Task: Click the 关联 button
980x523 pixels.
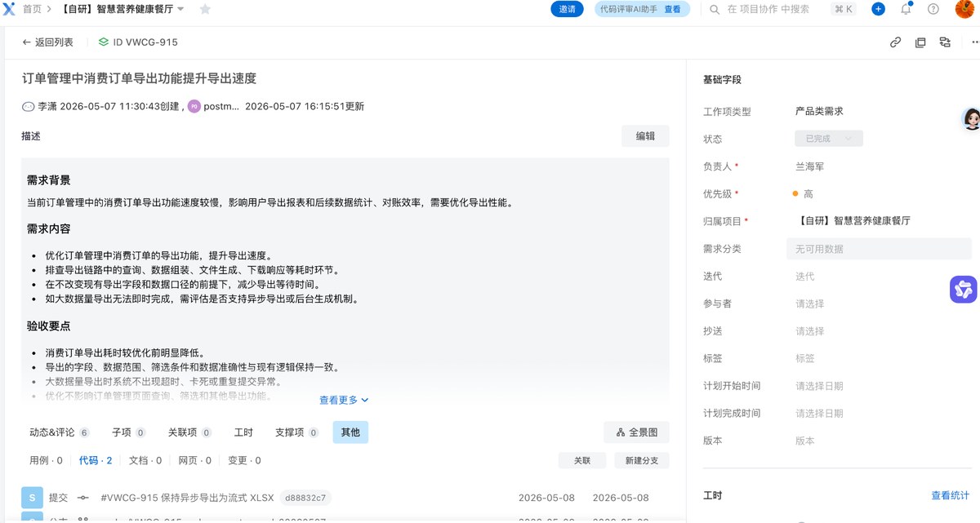Action: (582, 460)
